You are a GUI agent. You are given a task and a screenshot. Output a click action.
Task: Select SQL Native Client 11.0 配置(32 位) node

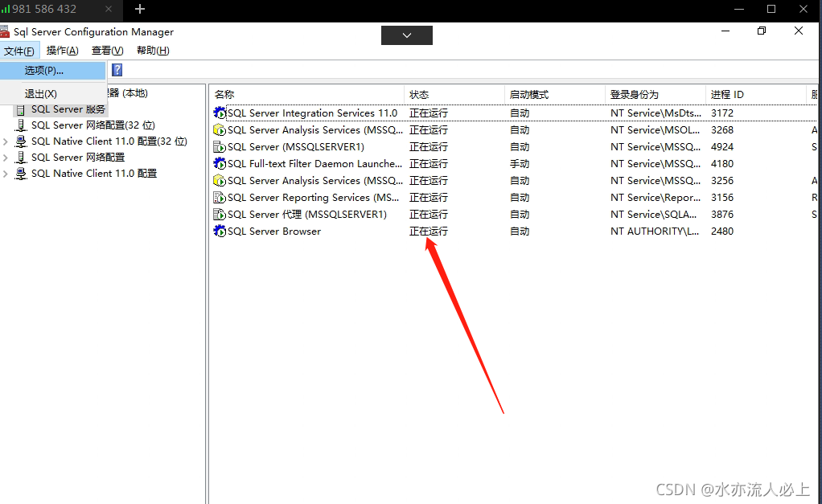tap(109, 141)
